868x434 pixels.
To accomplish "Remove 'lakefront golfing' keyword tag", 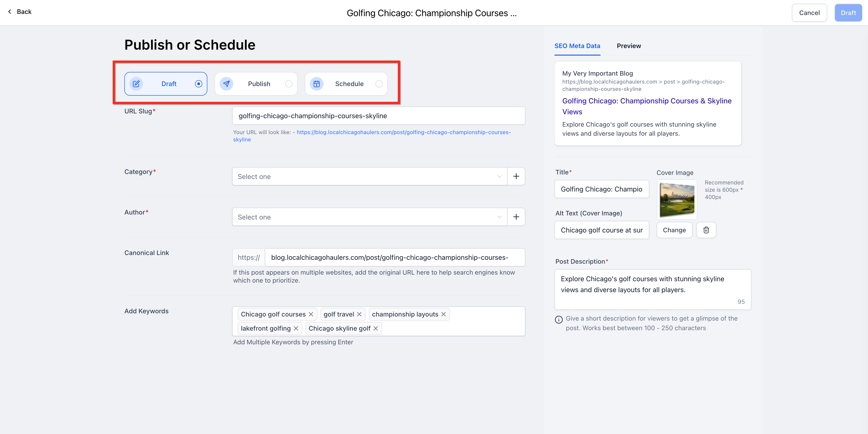I will point(296,328).
